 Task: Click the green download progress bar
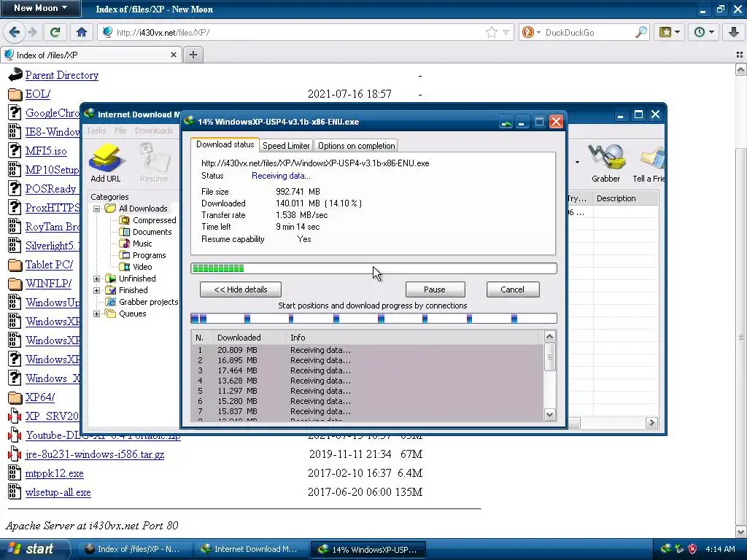click(x=374, y=268)
